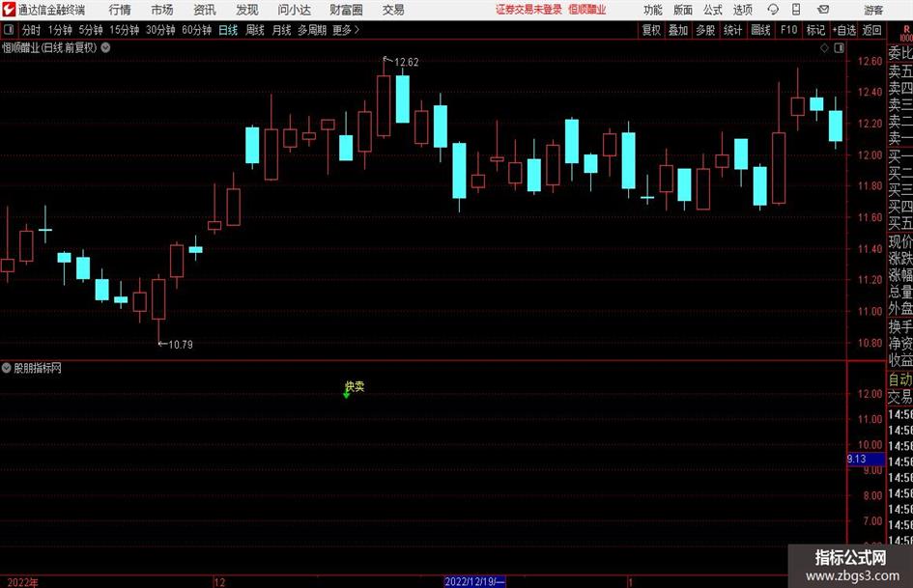The height and width of the screenshot is (588, 913).
Task: Click the 委比 row in order panel
Action: tap(900, 53)
